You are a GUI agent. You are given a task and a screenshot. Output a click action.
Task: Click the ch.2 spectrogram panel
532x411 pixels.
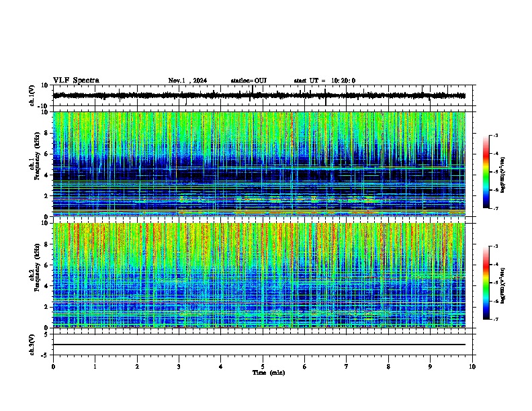coord(259,275)
